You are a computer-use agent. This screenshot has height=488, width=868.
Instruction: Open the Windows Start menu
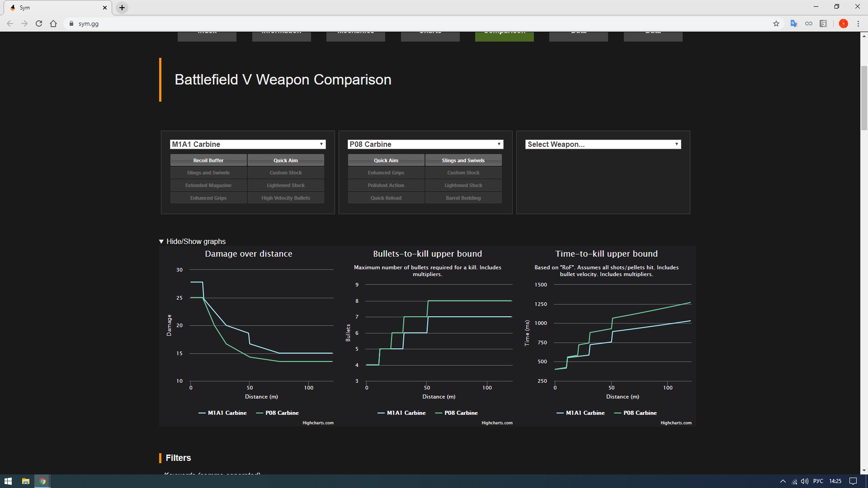tap(8, 481)
